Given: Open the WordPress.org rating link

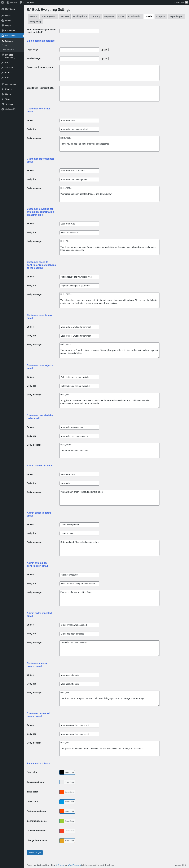Looking at the screenshot, I should tap(74, 865).
